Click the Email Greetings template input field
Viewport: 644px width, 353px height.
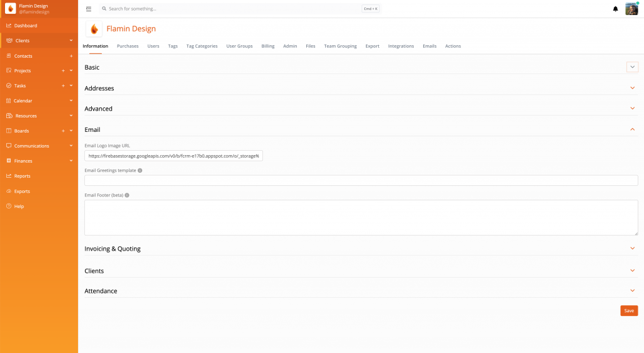point(361,180)
